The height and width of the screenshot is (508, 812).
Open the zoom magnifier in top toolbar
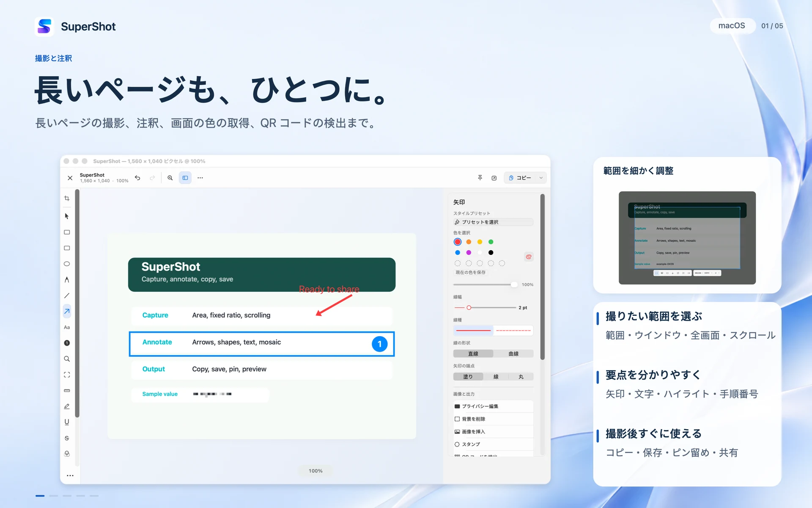170,178
